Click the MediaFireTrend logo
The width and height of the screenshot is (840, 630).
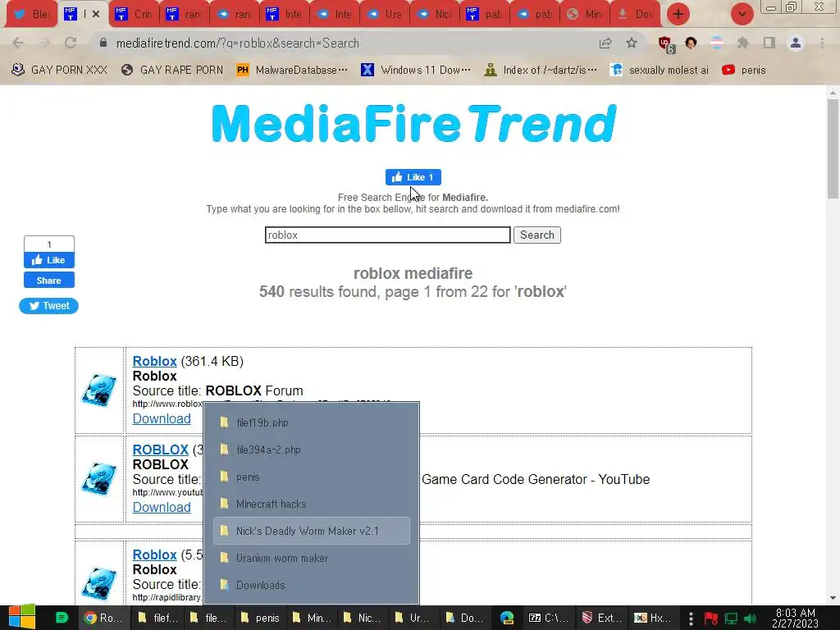[x=413, y=123]
